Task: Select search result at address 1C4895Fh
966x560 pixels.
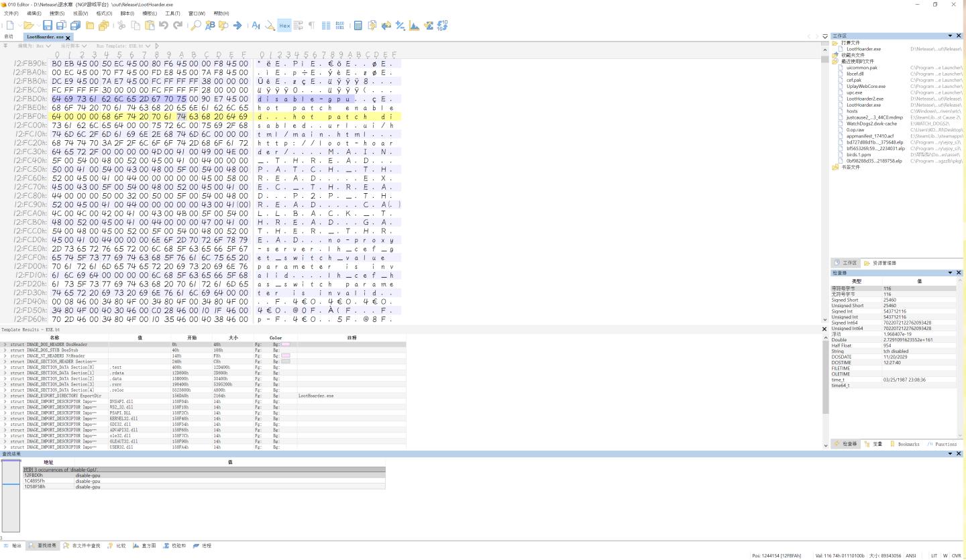Action: [35, 481]
